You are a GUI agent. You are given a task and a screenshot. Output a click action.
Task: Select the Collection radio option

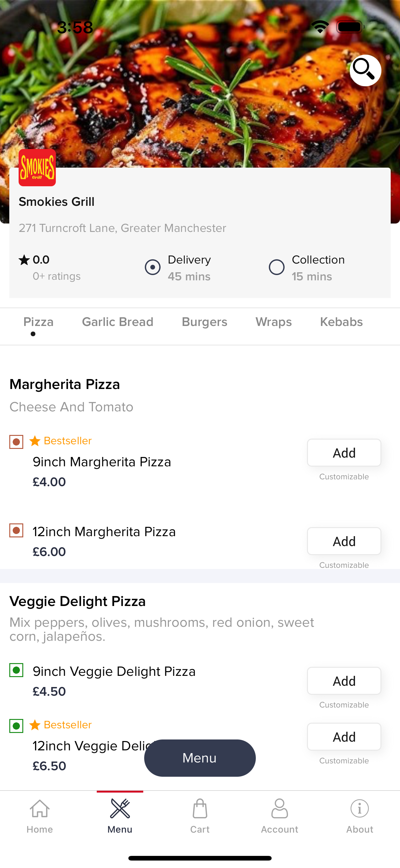pos(276,267)
